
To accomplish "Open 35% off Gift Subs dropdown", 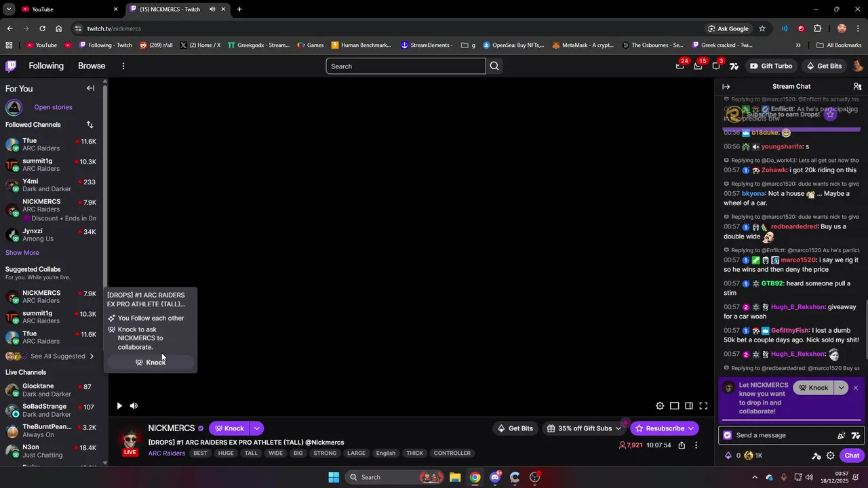I will point(584,428).
